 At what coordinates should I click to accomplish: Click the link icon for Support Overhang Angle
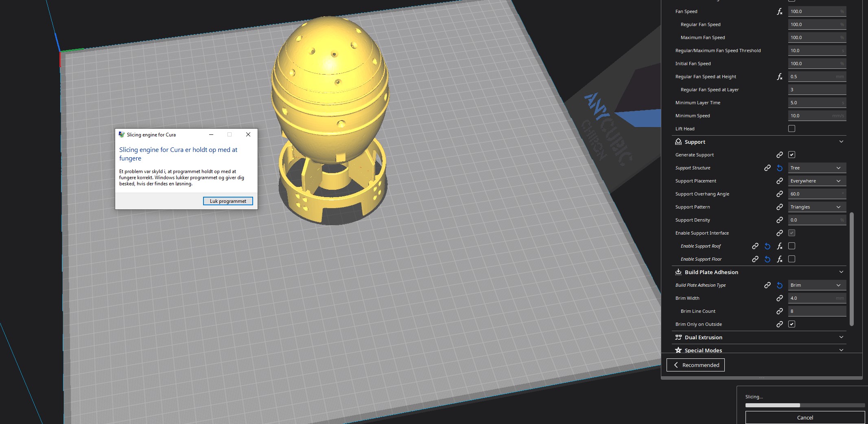coord(779,194)
